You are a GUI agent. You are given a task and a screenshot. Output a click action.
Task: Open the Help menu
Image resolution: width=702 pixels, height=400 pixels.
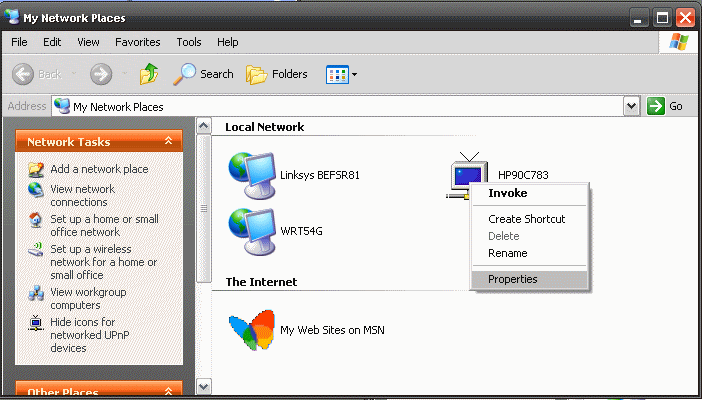227,42
